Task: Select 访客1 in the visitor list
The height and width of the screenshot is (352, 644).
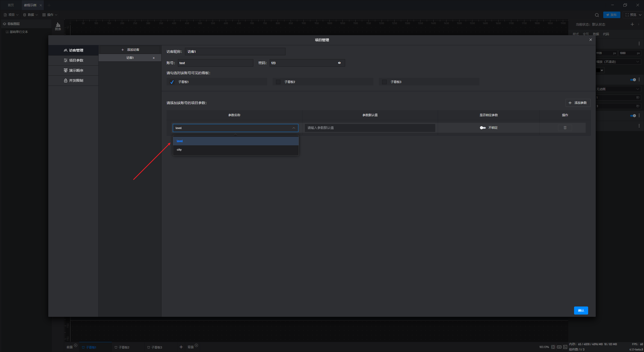Action: coord(130,58)
